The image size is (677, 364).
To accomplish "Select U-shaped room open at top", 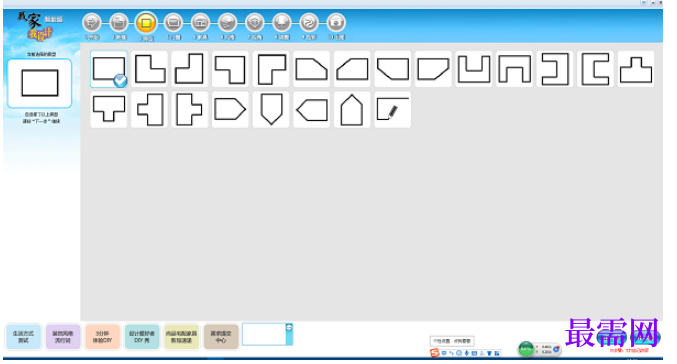I will point(474,69).
